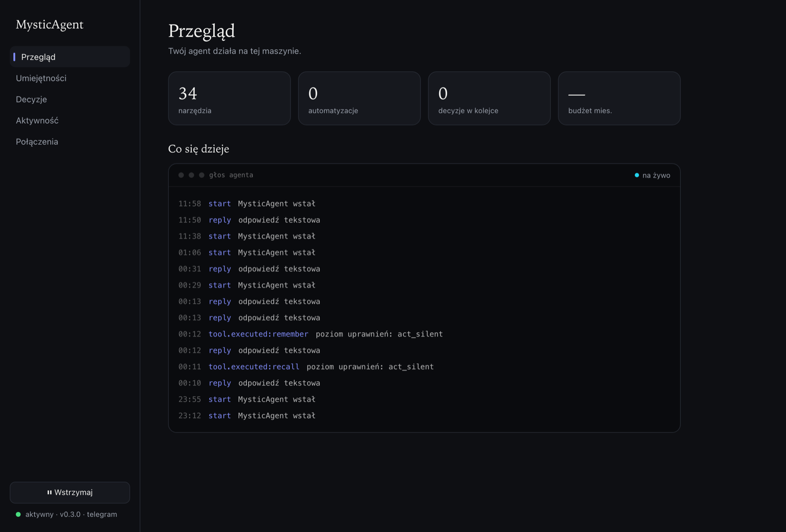Click the subtitle Twój agent działa na tej maszynie
786x532 pixels.
[235, 51]
